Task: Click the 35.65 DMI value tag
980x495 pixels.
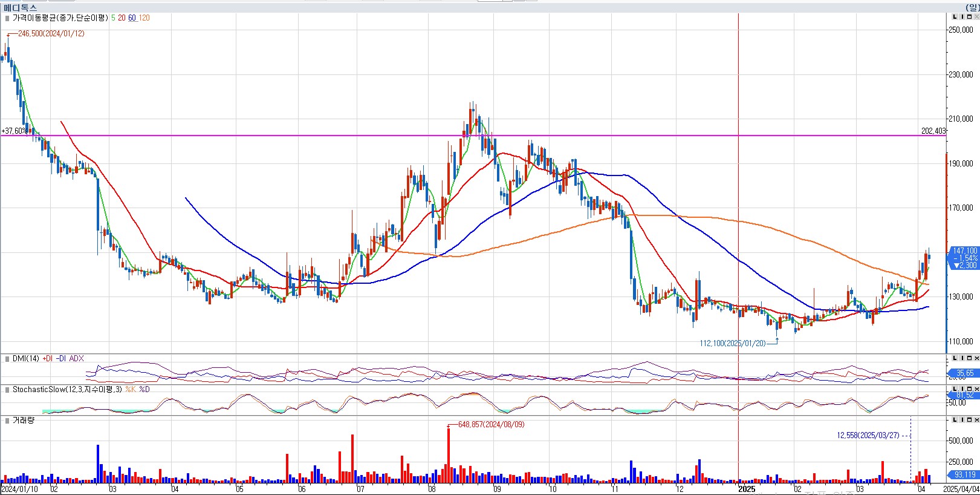Action: click(964, 373)
